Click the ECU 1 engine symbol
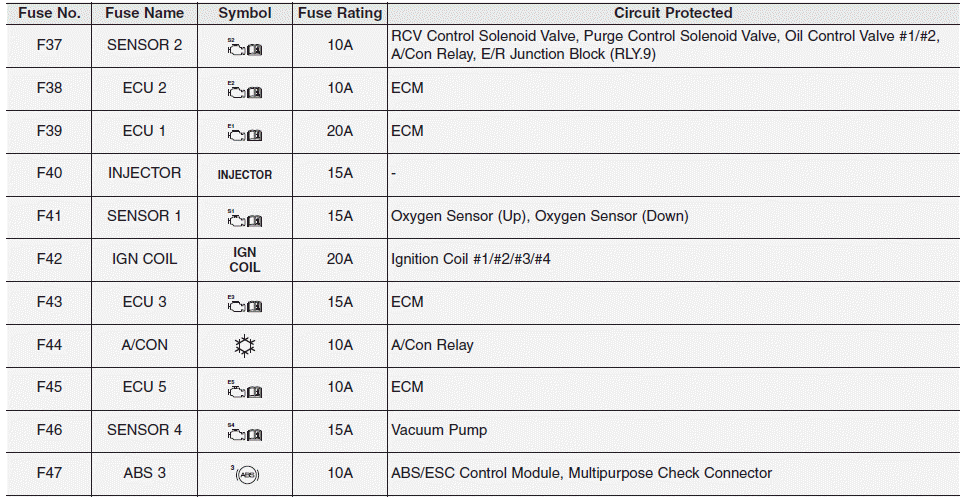The width and height of the screenshot is (969, 502). tap(244, 133)
